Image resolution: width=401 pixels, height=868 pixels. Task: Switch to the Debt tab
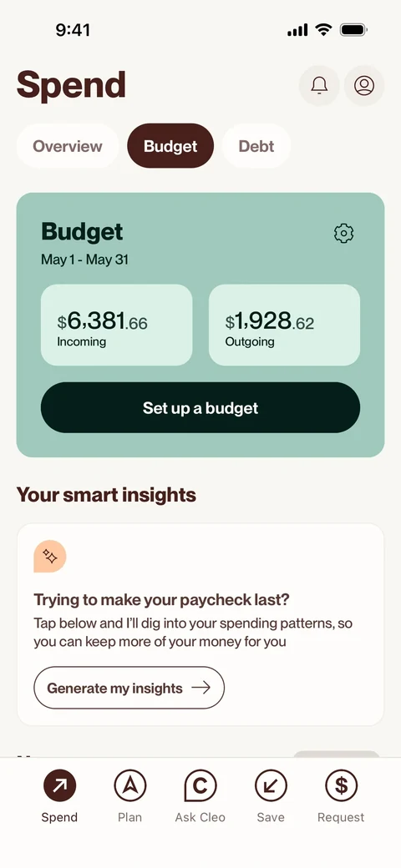tap(256, 146)
